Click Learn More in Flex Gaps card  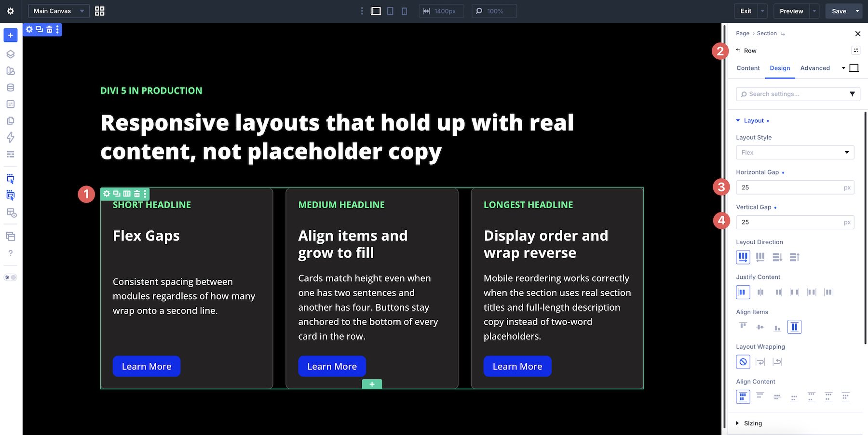(147, 366)
